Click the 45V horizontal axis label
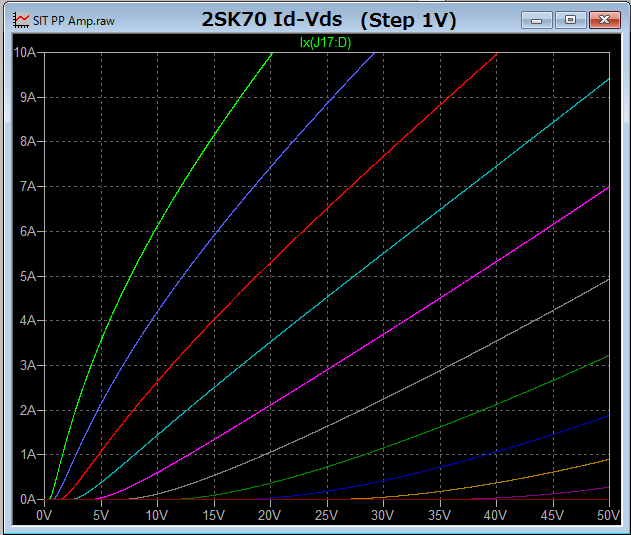631x535 pixels. coord(553,515)
